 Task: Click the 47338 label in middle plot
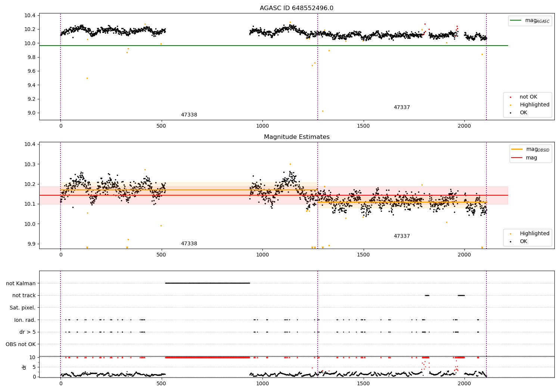pyautogui.click(x=189, y=244)
